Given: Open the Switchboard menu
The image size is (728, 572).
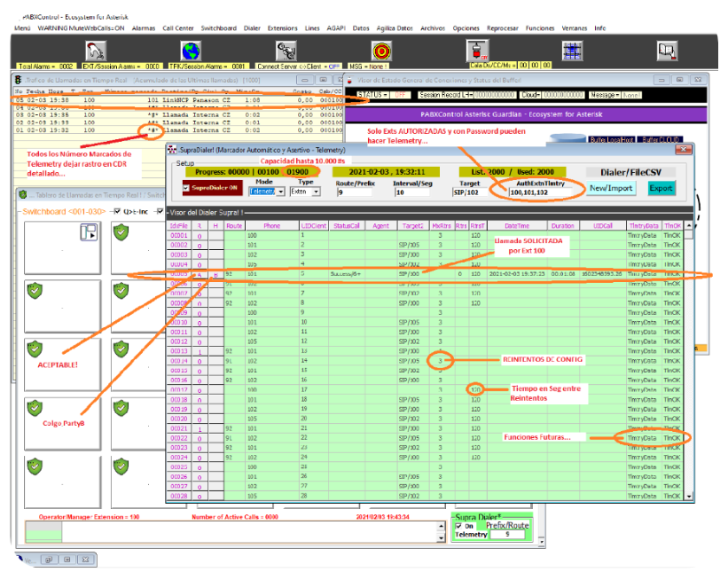Looking at the screenshot, I should point(219,28).
